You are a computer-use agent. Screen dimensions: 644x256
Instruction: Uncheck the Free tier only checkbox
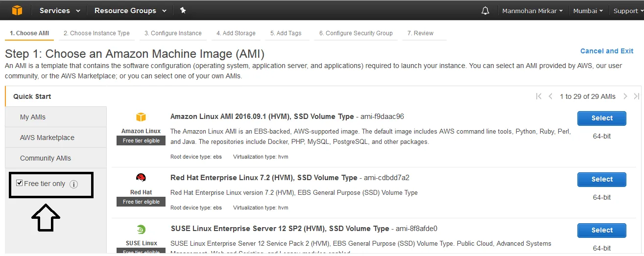click(20, 183)
